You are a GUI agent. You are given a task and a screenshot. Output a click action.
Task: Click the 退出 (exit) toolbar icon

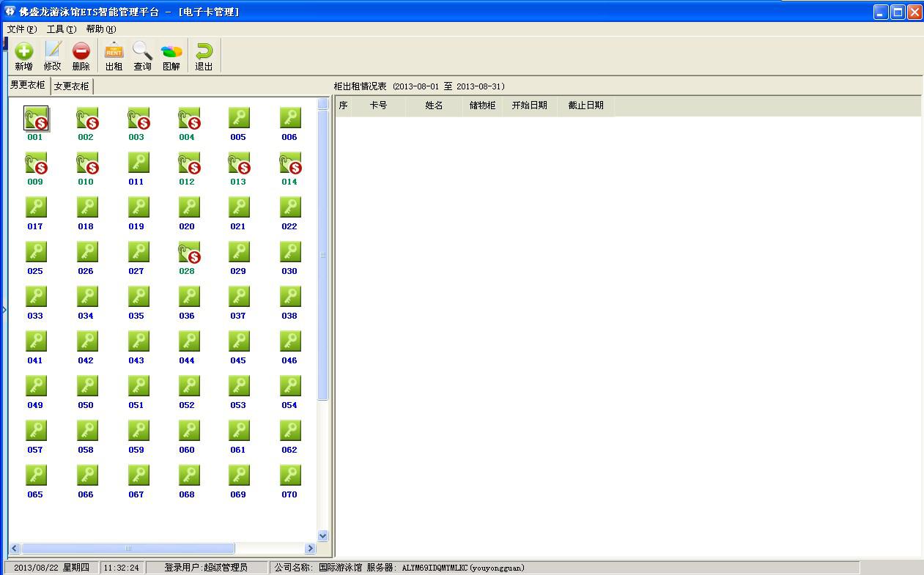point(204,56)
